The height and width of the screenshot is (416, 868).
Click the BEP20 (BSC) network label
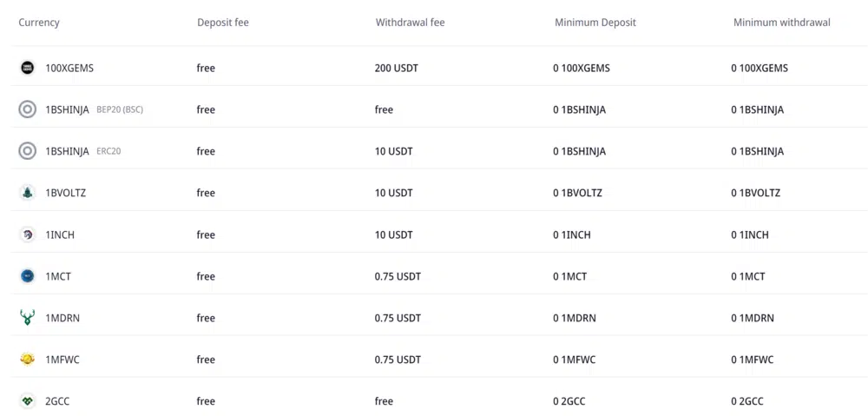pyautogui.click(x=120, y=109)
